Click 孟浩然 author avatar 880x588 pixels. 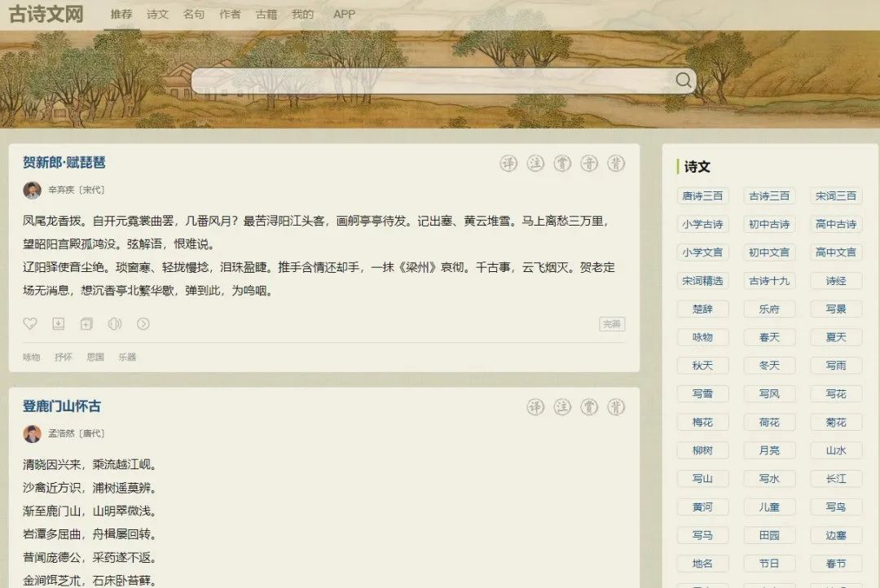point(32,434)
